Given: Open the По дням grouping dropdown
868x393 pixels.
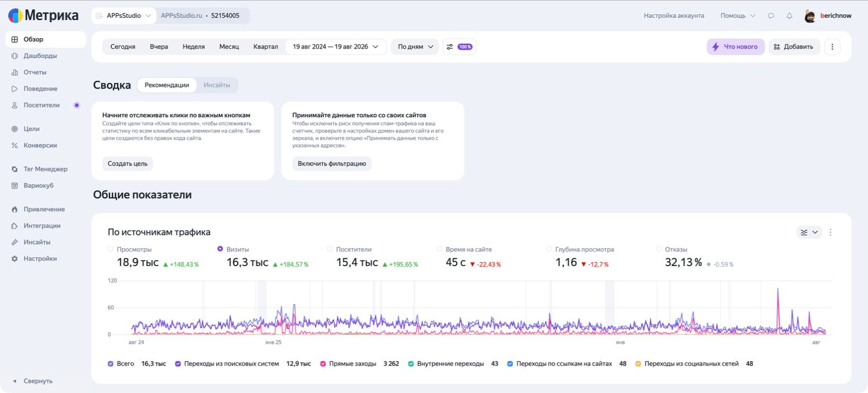Looking at the screenshot, I should coord(415,47).
